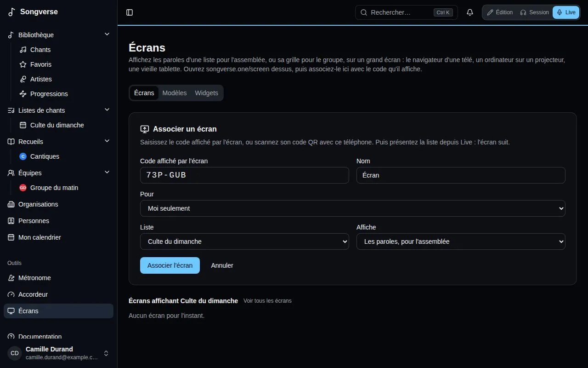
Task: Open the Liste dropdown
Action: 244,241
